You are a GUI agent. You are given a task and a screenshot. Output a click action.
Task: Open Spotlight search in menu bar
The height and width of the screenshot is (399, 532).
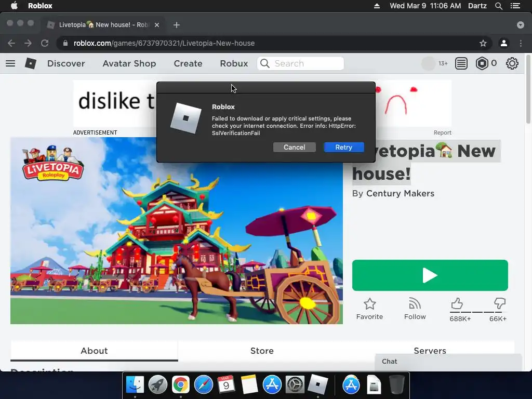point(498,6)
